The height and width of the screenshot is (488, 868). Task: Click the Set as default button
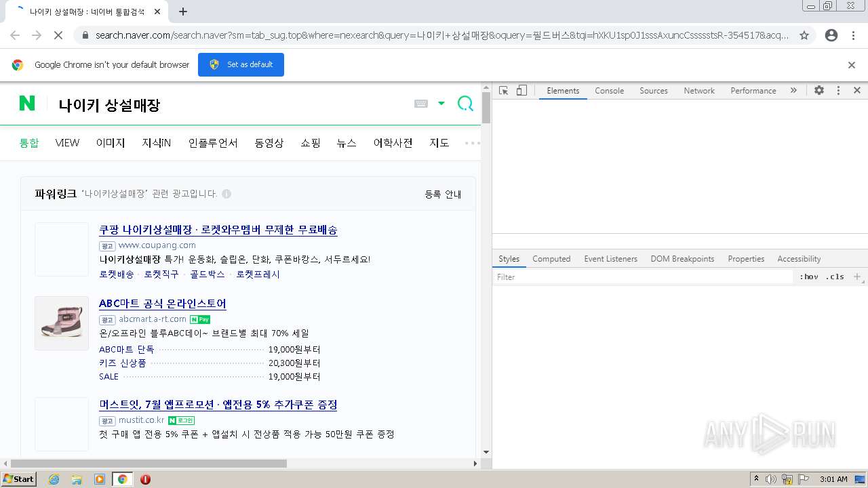[x=241, y=64]
